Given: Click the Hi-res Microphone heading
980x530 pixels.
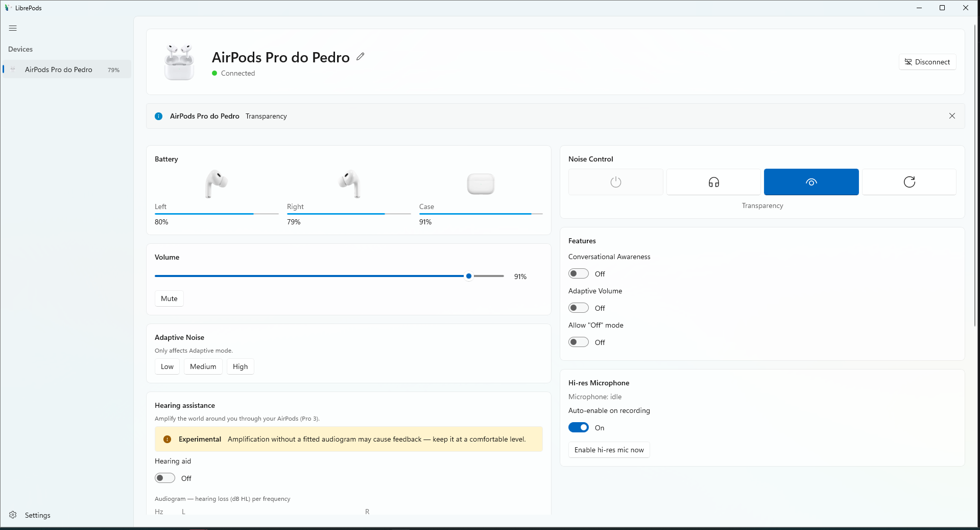Looking at the screenshot, I should [x=599, y=383].
